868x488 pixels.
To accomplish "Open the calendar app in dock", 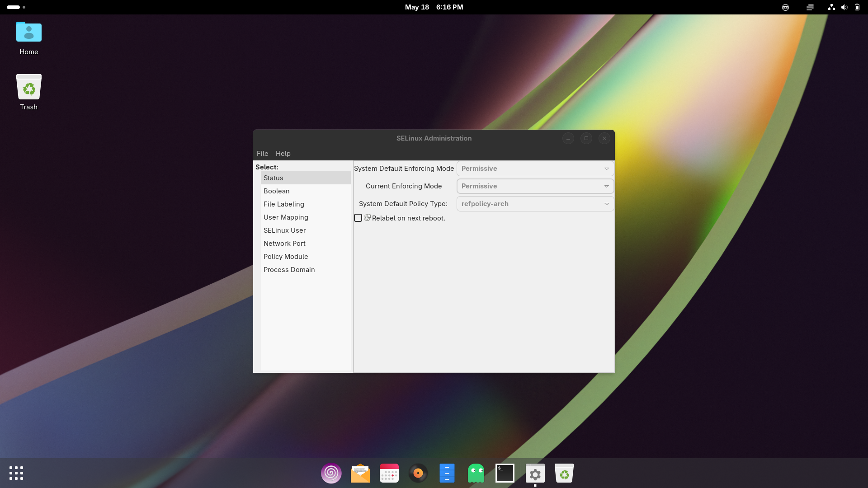I will coord(389,473).
